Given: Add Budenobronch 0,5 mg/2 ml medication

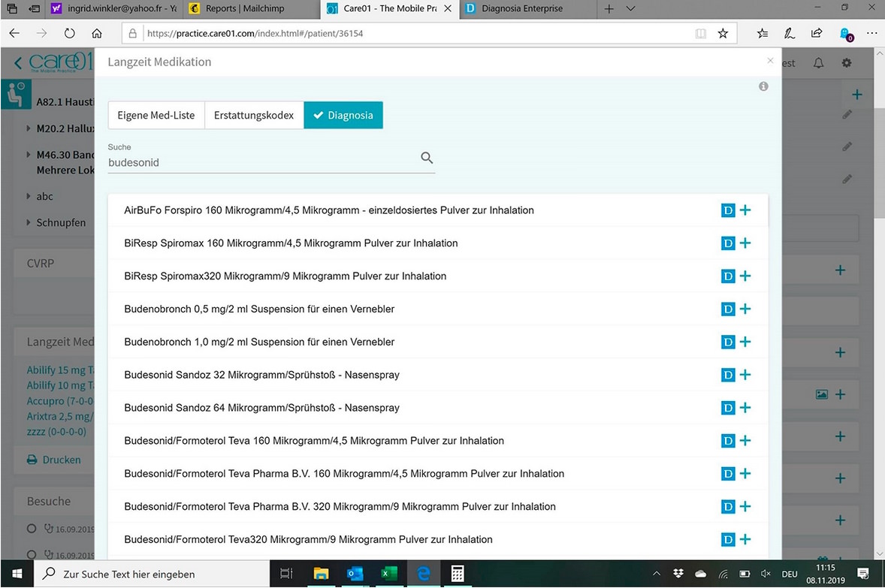Looking at the screenshot, I should (745, 309).
